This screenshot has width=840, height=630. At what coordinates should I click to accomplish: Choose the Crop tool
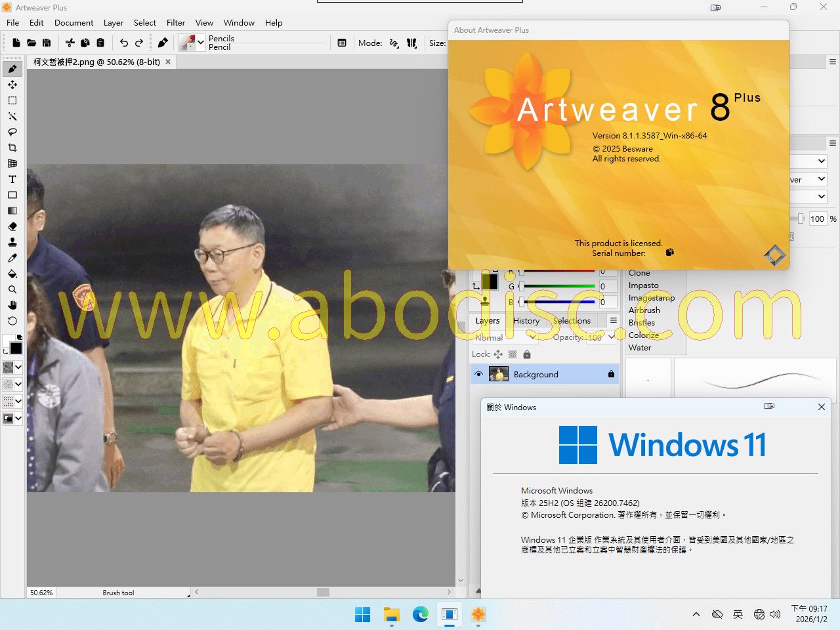[x=12, y=148]
